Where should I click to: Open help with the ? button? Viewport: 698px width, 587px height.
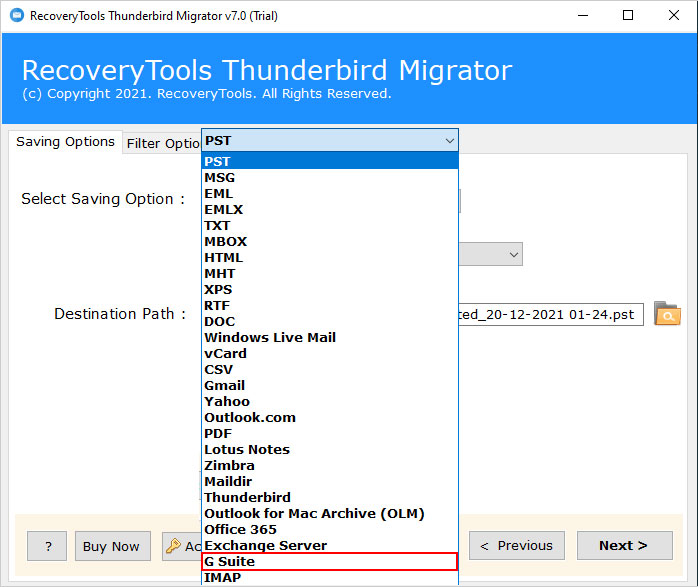point(47,546)
